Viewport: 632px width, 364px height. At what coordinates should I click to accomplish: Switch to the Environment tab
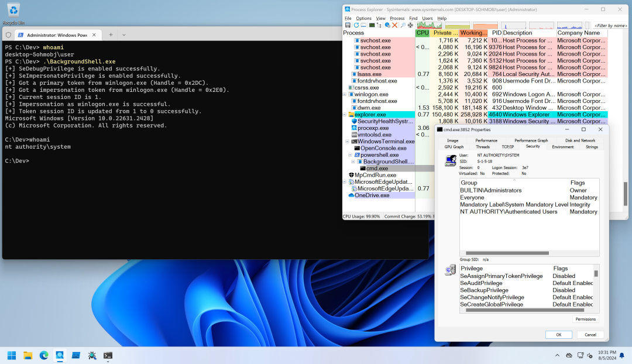563,147
